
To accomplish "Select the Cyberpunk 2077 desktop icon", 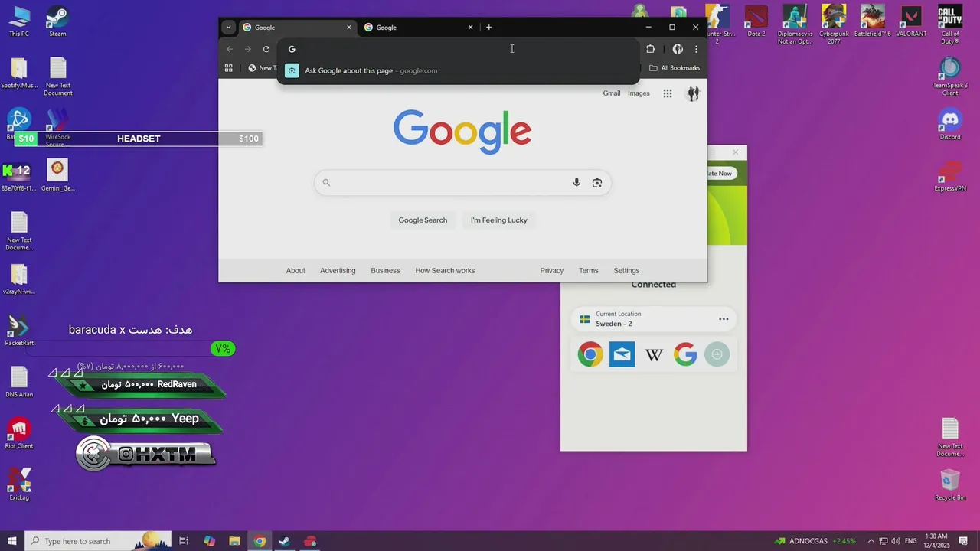I will pos(834,24).
